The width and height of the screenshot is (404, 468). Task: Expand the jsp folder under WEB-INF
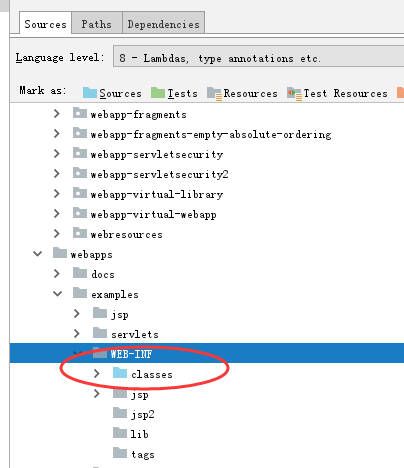pos(97,394)
